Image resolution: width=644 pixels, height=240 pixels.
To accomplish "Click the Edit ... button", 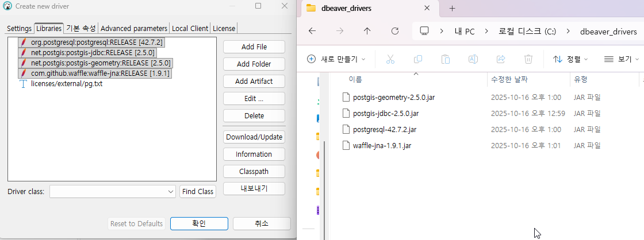I will (254, 98).
